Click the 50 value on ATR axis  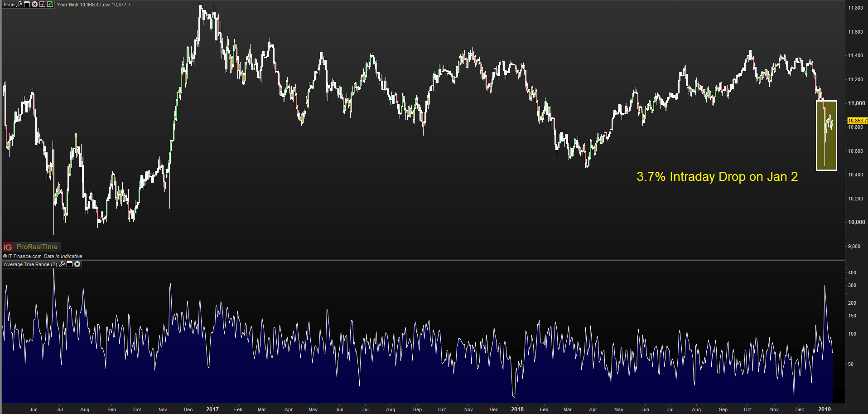point(850,364)
